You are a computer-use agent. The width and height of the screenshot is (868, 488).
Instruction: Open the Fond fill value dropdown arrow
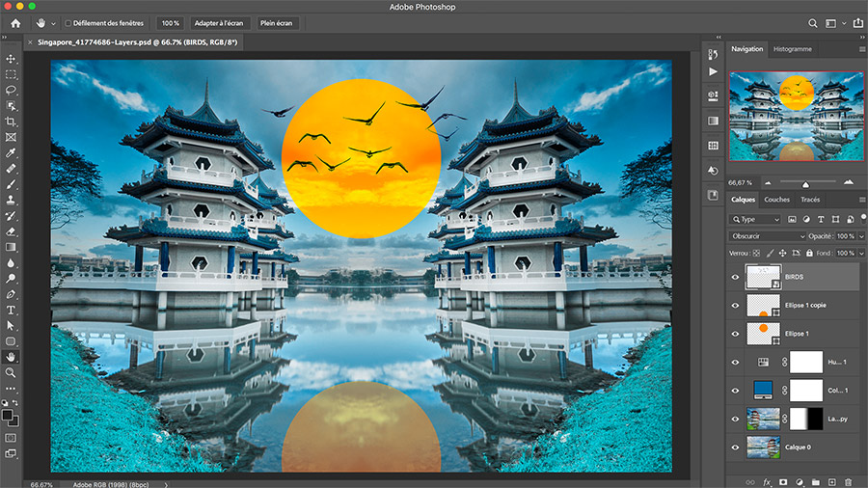pyautogui.click(x=861, y=253)
